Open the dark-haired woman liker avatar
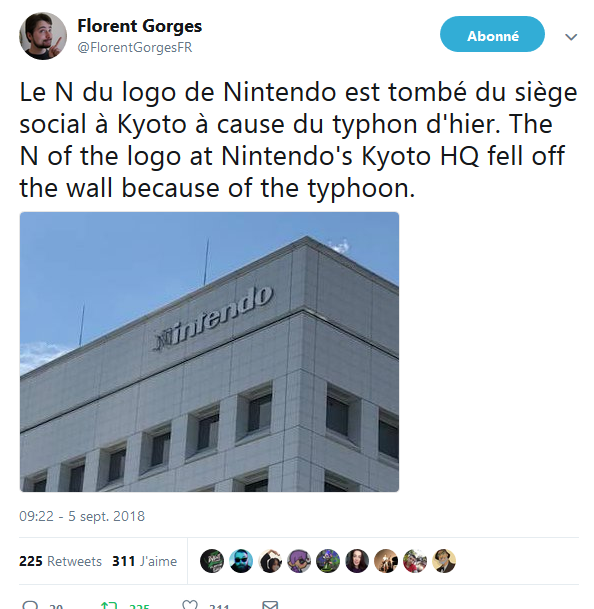 click(x=357, y=561)
